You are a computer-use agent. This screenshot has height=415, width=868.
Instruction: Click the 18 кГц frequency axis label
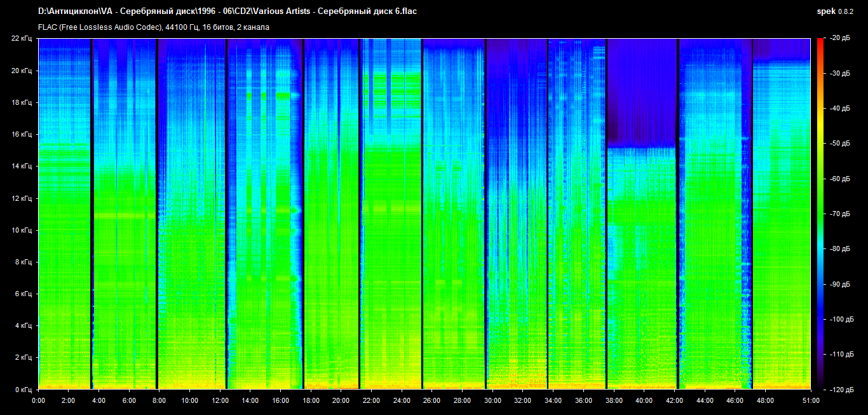22,102
